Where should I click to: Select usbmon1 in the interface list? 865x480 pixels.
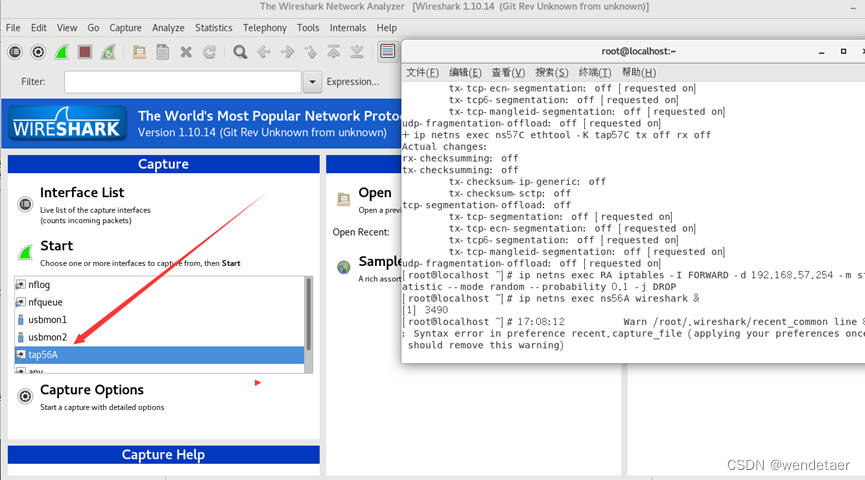click(x=159, y=319)
